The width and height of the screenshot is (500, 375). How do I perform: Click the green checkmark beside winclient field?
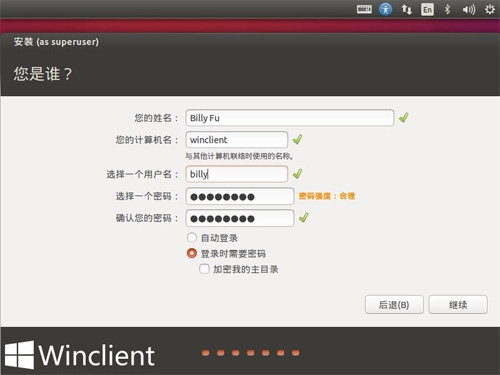(297, 139)
